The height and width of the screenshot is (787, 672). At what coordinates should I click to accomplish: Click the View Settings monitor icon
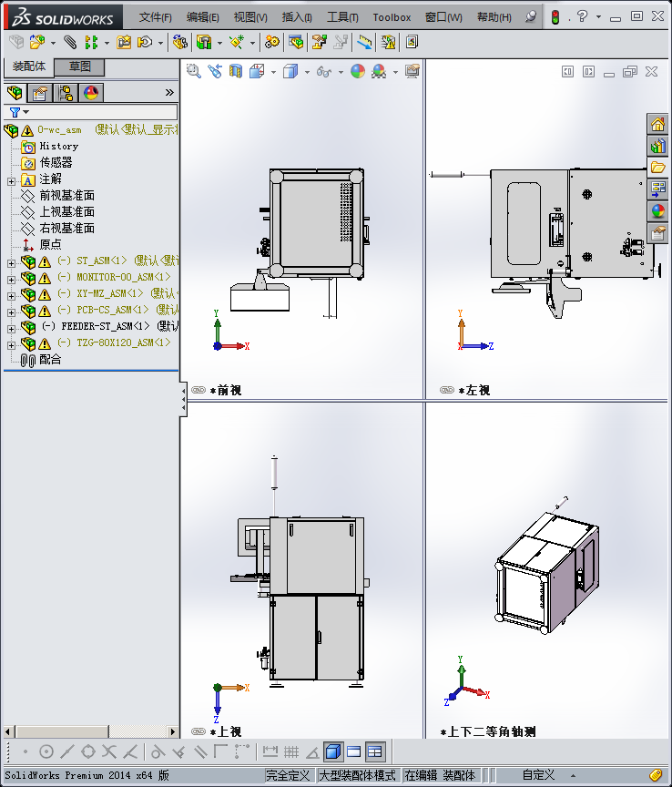click(x=412, y=71)
